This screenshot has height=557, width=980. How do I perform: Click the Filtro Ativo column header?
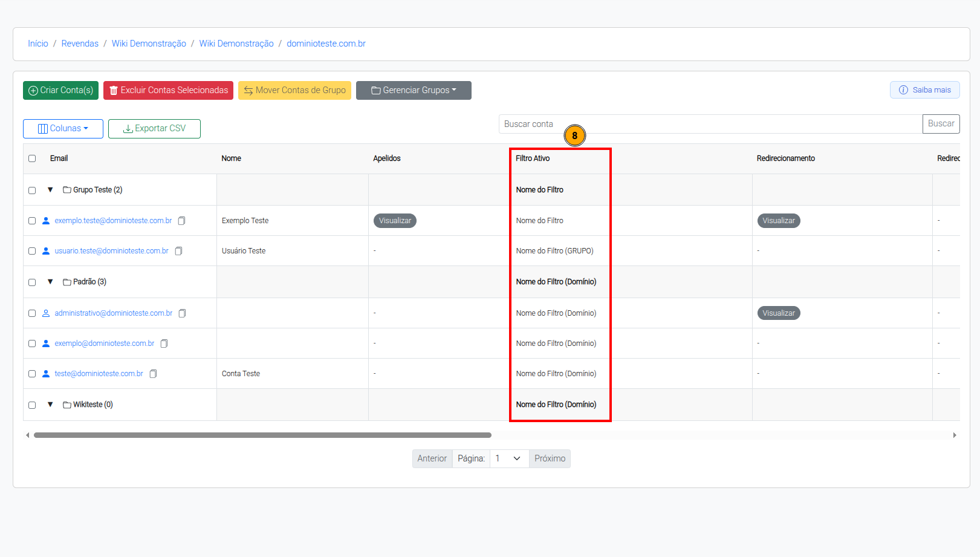(x=533, y=158)
